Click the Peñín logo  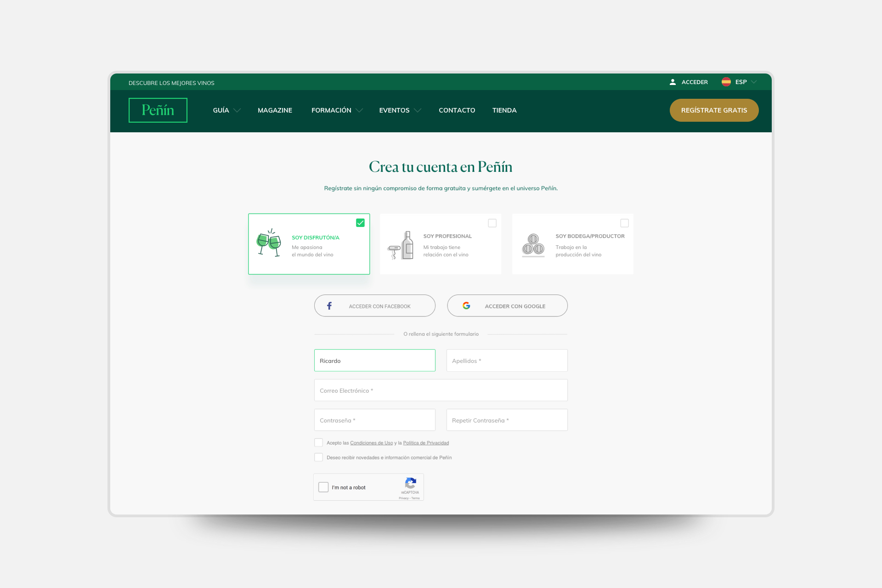coord(158,110)
